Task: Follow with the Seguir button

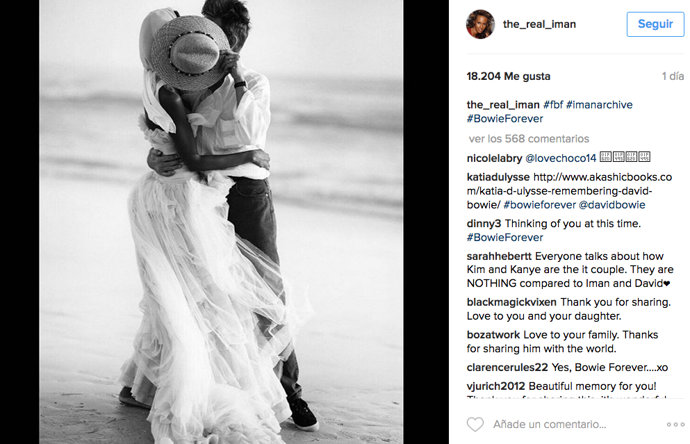Action: click(655, 24)
